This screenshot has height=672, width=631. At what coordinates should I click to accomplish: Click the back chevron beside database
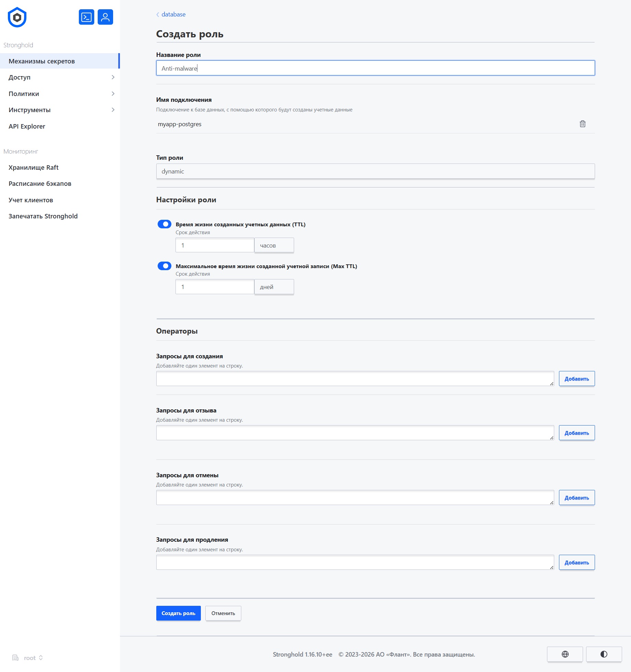point(158,14)
